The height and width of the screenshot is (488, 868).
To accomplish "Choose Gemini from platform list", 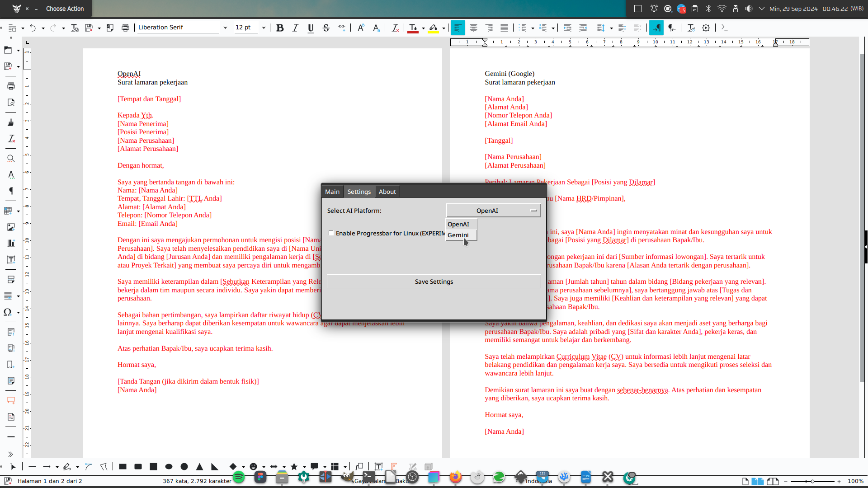I will click(x=458, y=235).
